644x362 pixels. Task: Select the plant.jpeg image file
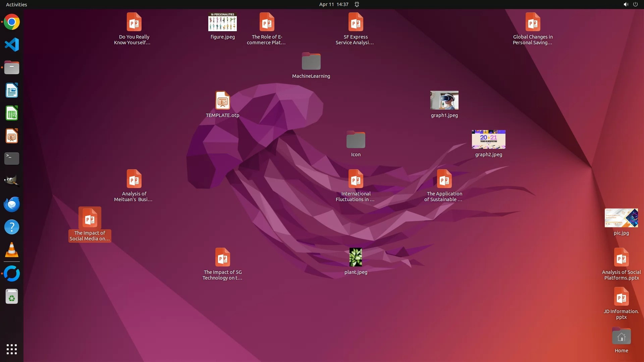tap(356, 257)
